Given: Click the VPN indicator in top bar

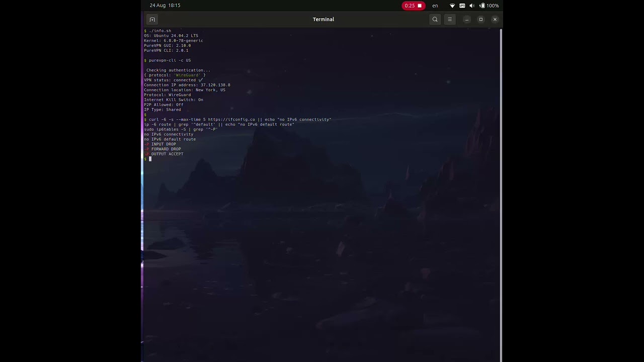Looking at the screenshot, I should point(462,6).
